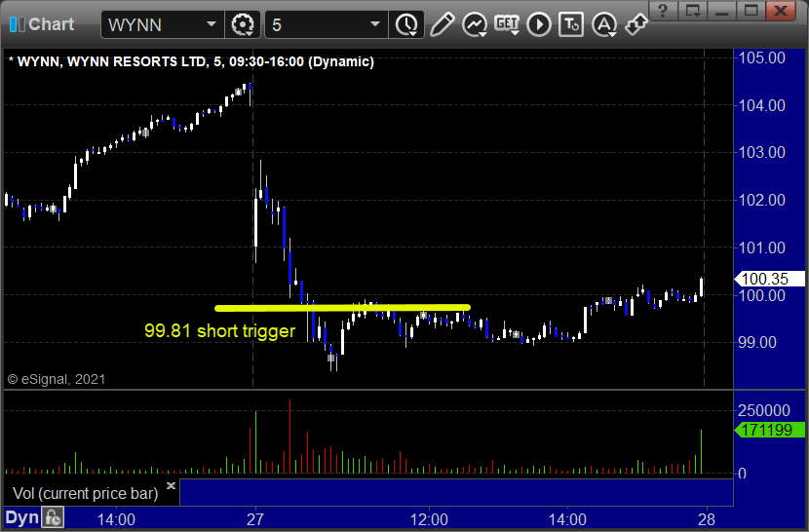The height and width of the screenshot is (532, 809).
Task: Click the 105.00 price axis label
Action: pyautogui.click(x=762, y=57)
